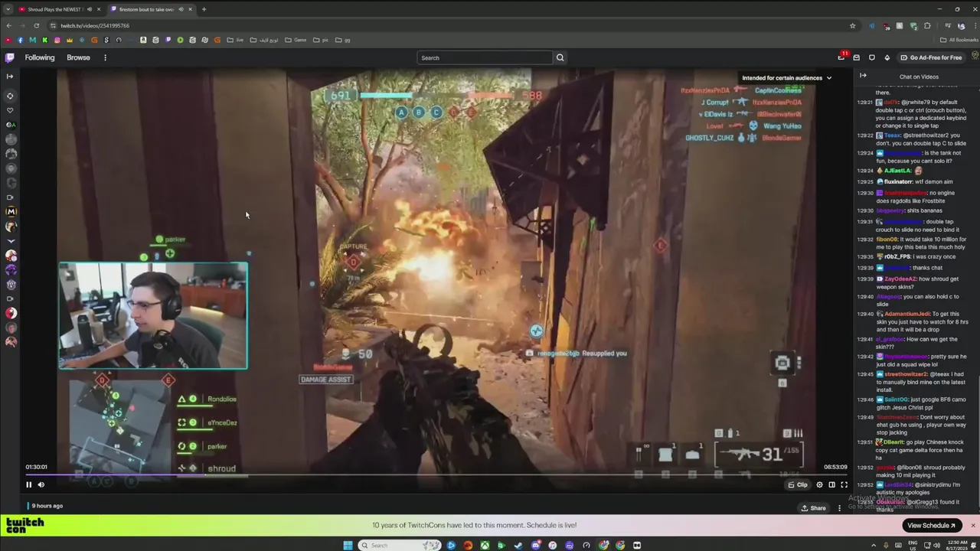Toggle fullscreen on the video player
Screen dimensions: 980x551
844,484
